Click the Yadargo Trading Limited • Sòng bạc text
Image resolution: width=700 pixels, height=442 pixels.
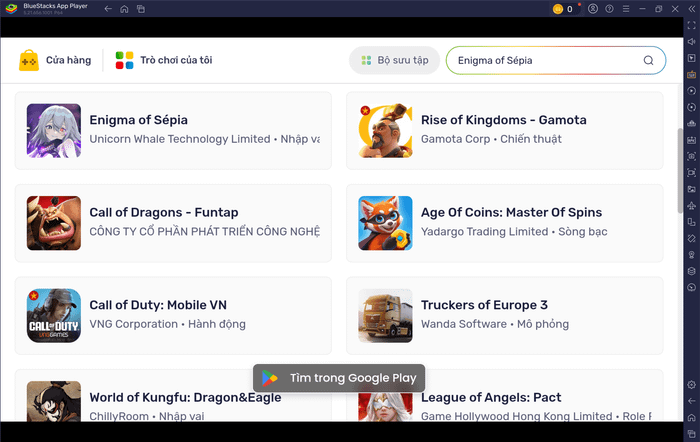click(x=514, y=232)
